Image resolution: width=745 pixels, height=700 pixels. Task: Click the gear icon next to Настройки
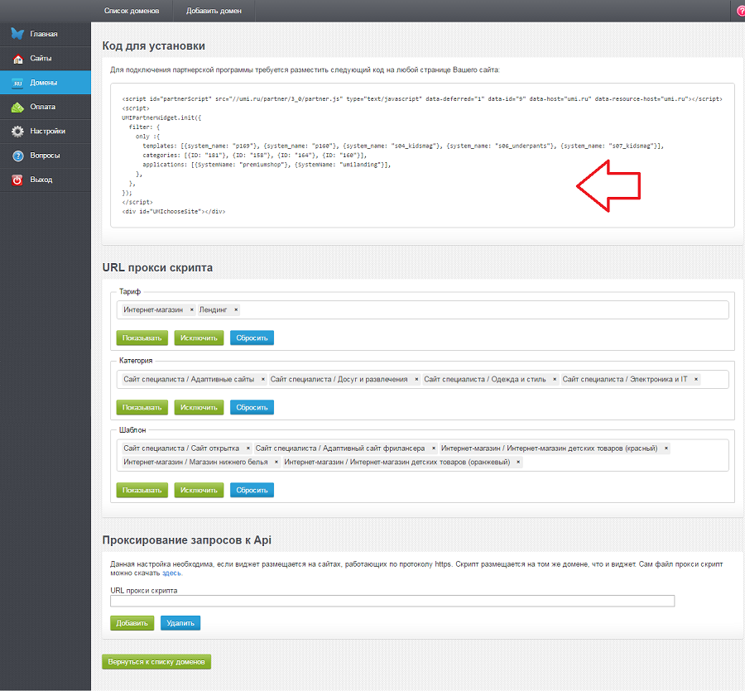(17, 132)
